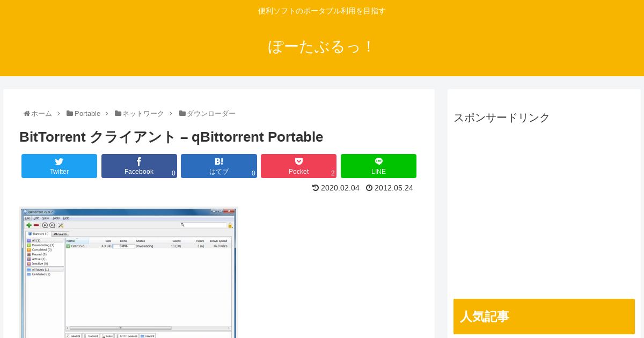Click the published-date clock icon
Viewport: 644px width, 338px height.
(369, 188)
